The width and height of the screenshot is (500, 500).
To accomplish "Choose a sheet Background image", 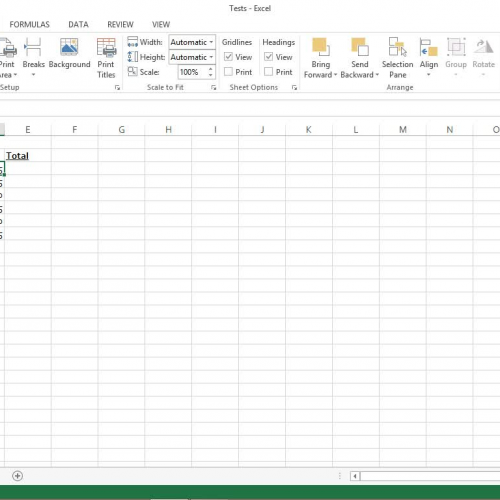I will pos(69,53).
